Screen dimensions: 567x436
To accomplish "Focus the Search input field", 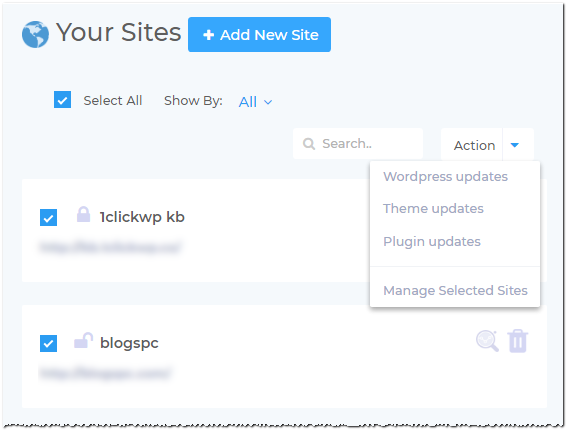I will pos(358,144).
